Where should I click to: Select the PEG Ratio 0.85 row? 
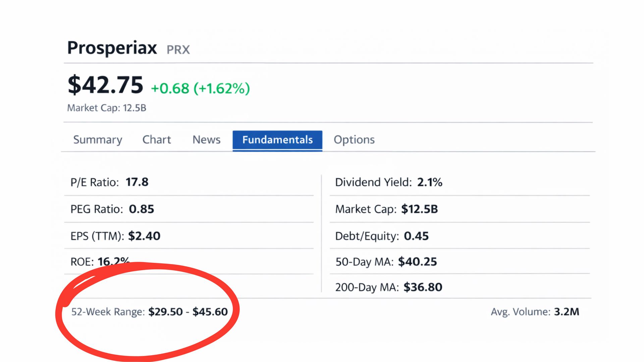[112, 209]
